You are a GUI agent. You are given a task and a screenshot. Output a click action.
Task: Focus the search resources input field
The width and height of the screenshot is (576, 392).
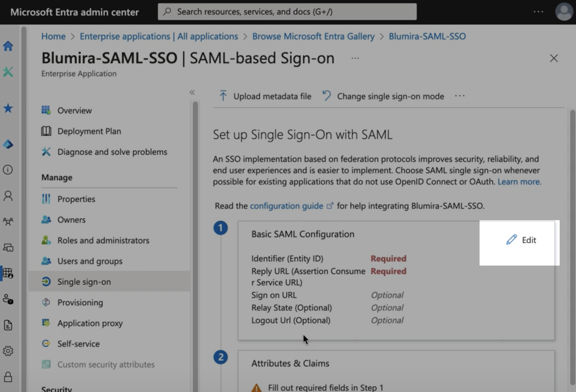coord(287,12)
